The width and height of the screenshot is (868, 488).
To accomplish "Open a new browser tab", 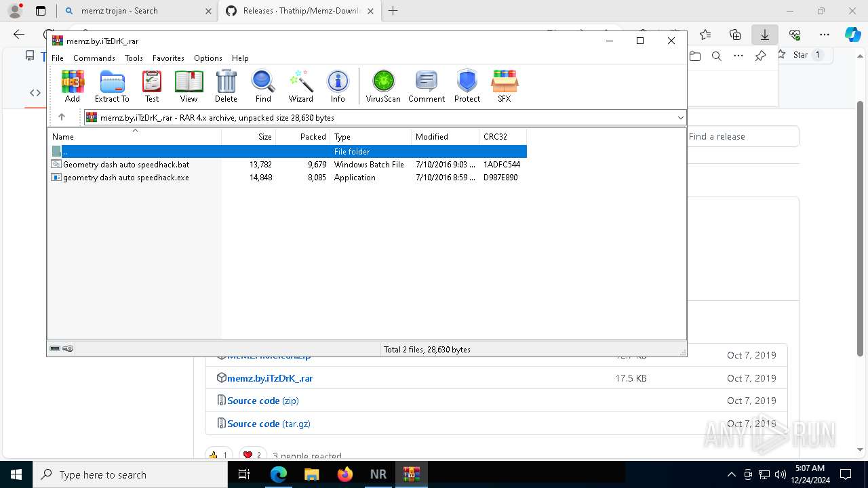I will click(x=393, y=11).
